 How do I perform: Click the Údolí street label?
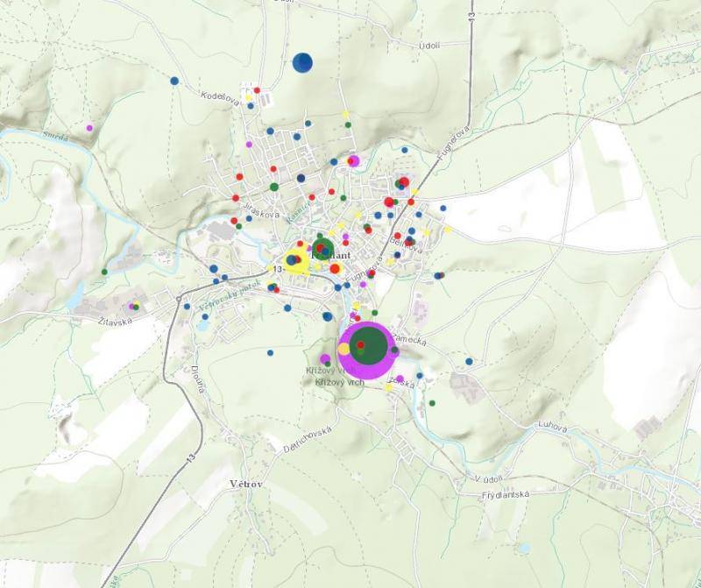429,45
